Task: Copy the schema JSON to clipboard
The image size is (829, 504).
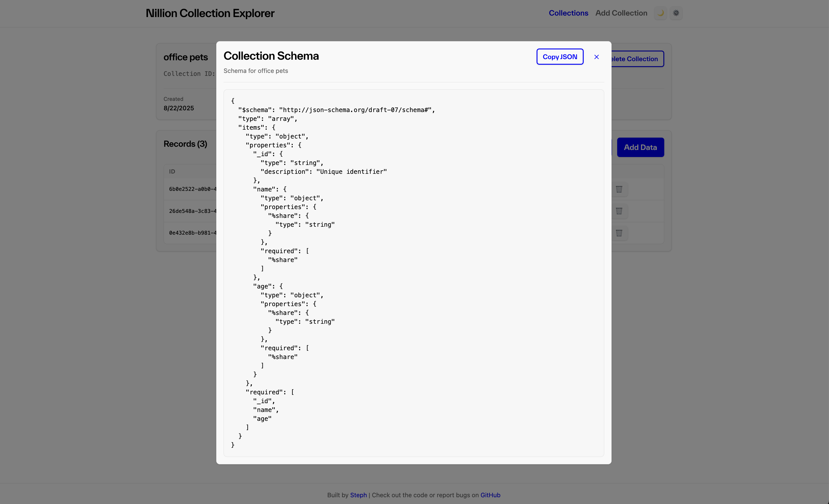Action: pyautogui.click(x=560, y=56)
